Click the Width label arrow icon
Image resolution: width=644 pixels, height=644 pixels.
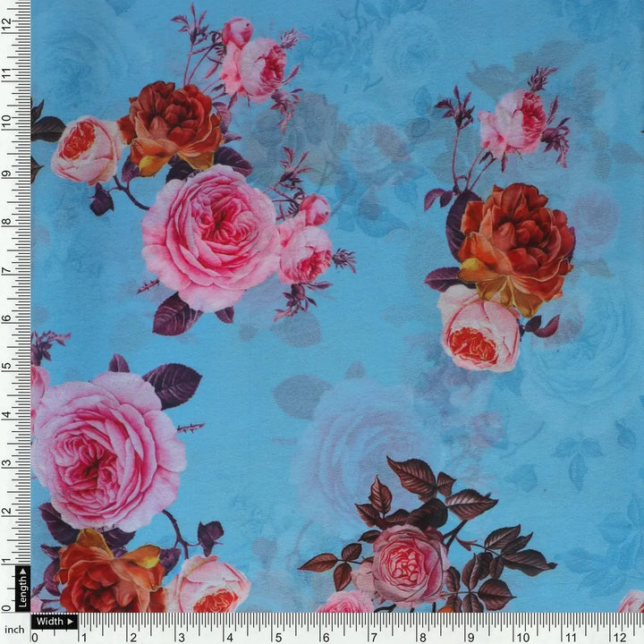70,621
